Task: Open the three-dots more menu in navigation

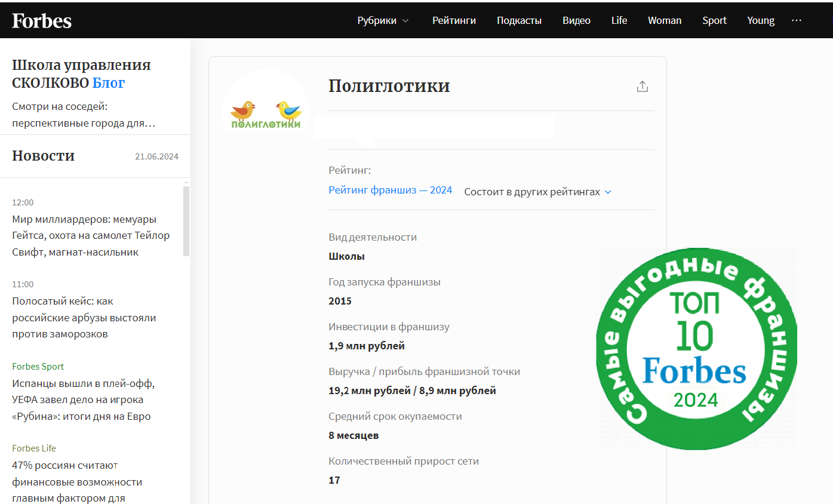Action: [x=797, y=20]
